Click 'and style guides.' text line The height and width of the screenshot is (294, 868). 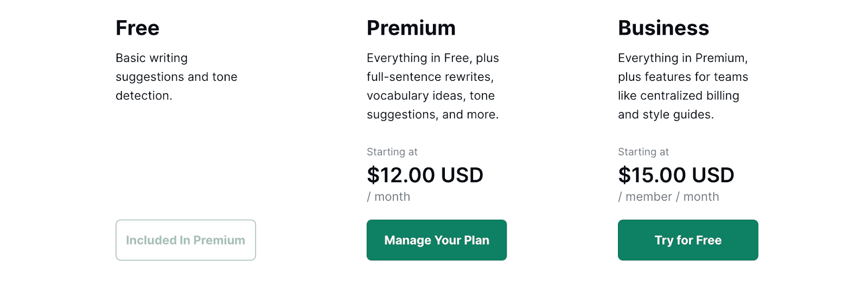click(666, 114)
